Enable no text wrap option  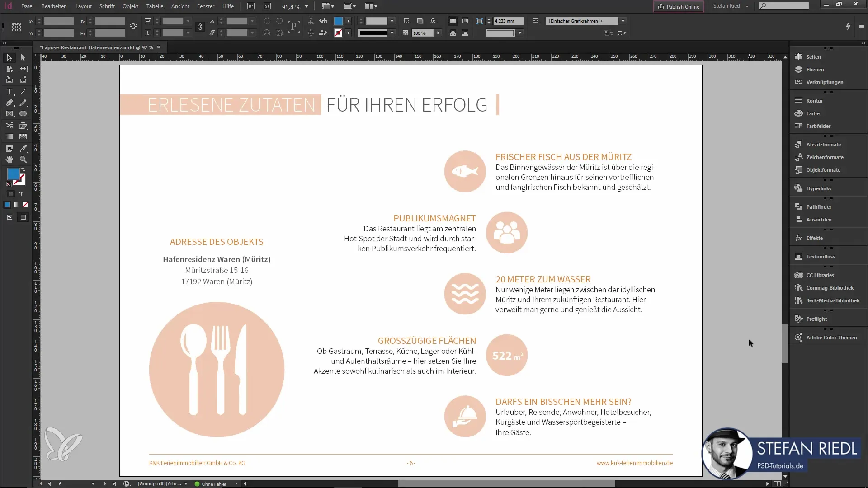pyautogui.click(x=453, y=21)
